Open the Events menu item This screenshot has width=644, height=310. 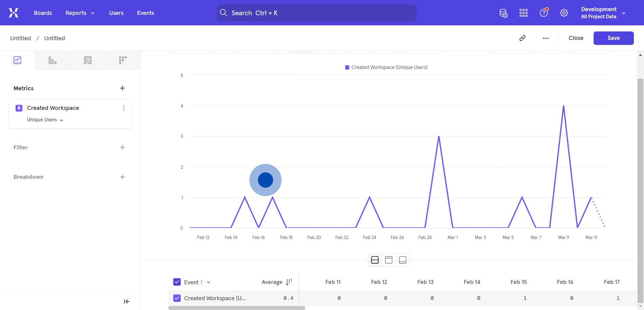pos(146,13)
